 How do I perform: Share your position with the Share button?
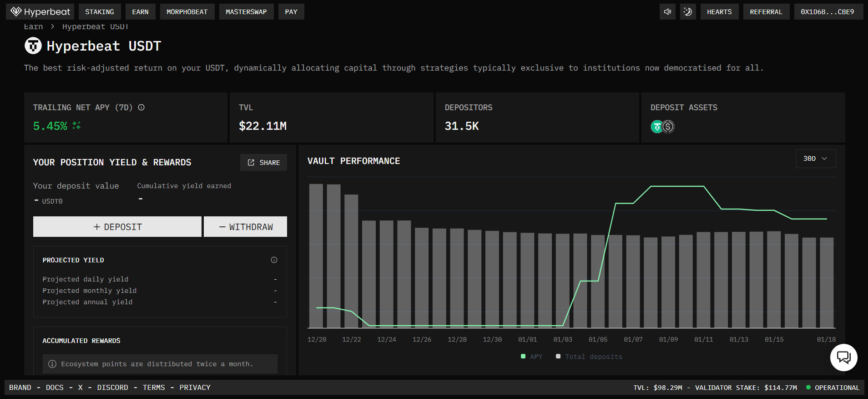click(x=263, y=163)
